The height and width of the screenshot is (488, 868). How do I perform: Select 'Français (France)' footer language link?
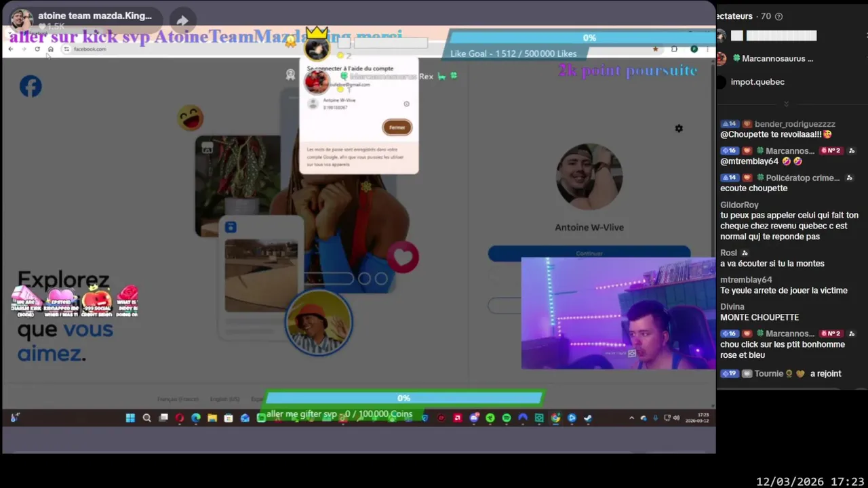(178, 399)
